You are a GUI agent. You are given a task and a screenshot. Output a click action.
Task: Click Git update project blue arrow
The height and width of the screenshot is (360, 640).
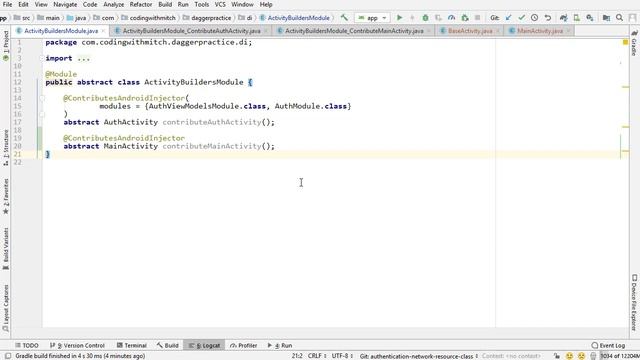(509, 18)
